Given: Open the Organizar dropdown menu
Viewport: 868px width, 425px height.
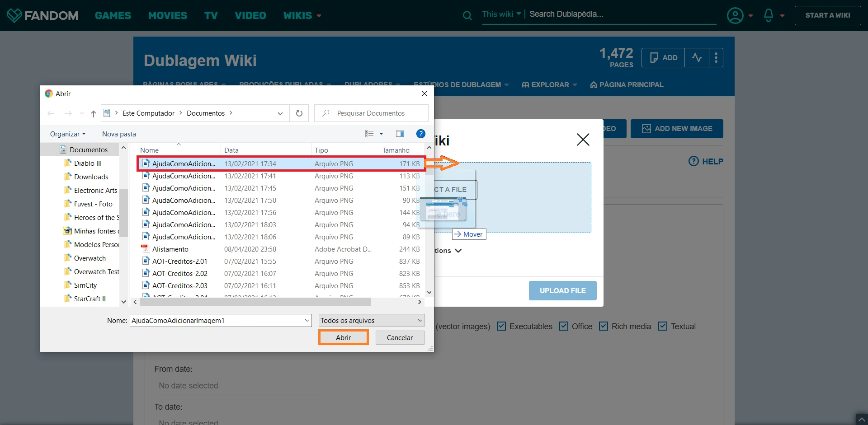Looking at the screenshot, I should coord(68,134).
